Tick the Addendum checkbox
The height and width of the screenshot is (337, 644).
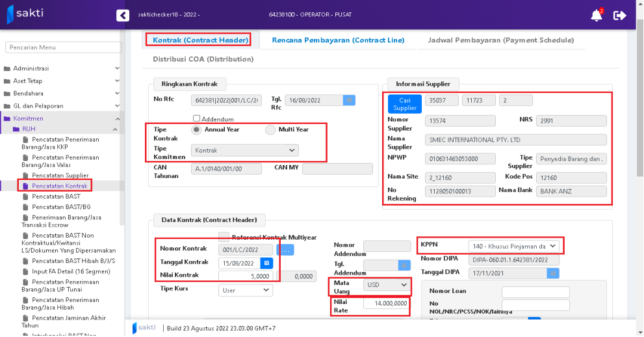tap(197, 119)
